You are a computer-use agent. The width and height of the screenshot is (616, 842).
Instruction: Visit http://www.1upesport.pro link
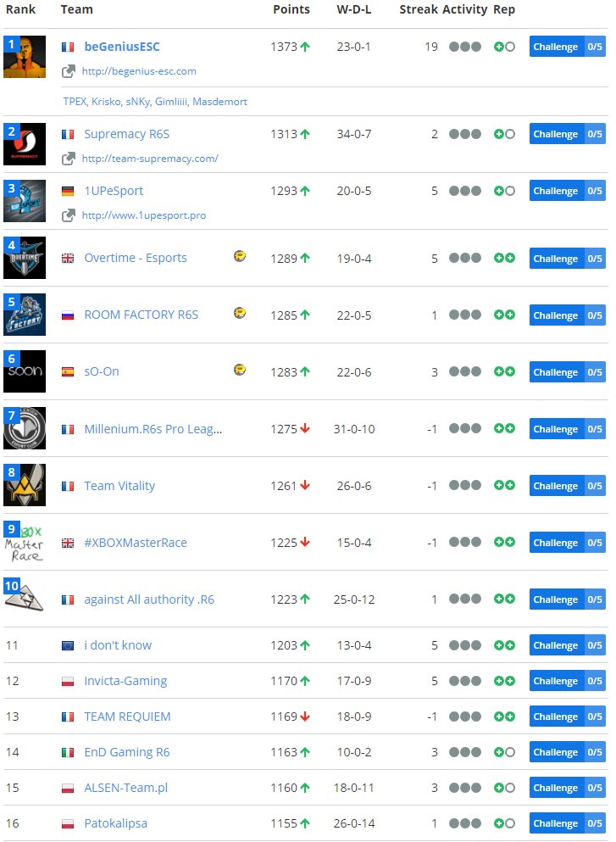144,215
